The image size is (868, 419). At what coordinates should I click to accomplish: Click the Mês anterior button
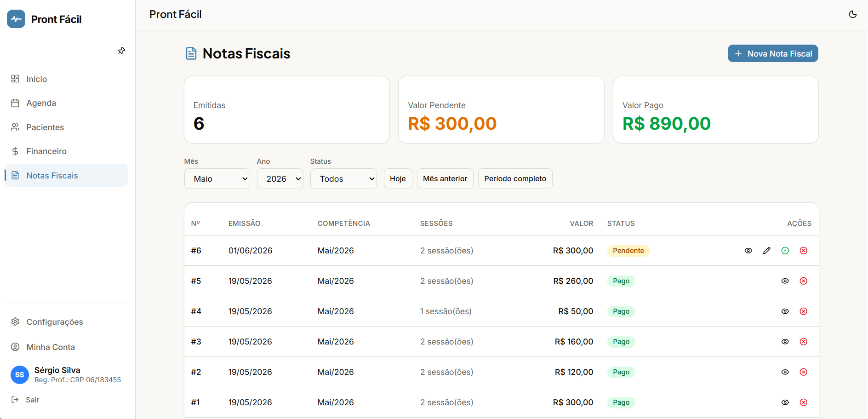[445, 179]
